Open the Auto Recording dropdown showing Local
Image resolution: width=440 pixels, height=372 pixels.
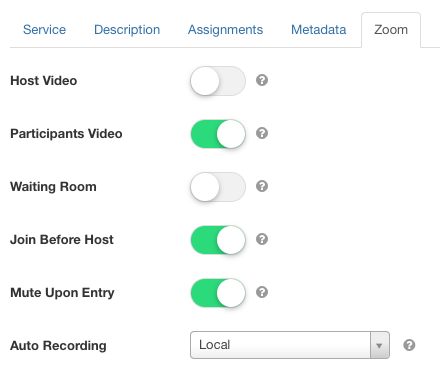[290, 345]
